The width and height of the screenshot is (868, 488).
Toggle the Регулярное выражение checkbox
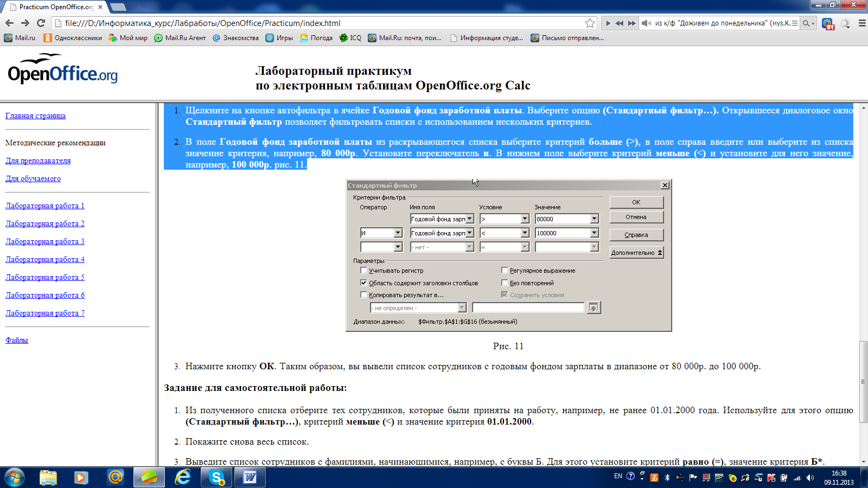[505, 270]
